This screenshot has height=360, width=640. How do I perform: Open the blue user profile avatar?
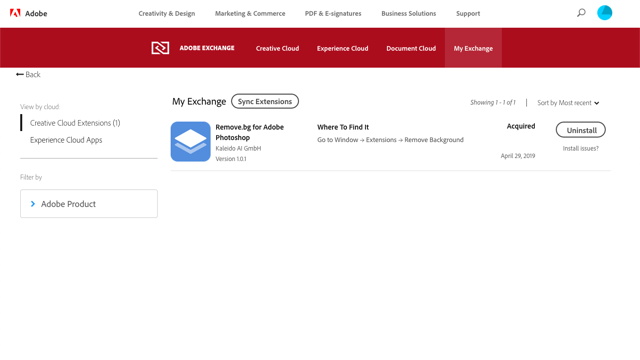click(x=604, y=13)
